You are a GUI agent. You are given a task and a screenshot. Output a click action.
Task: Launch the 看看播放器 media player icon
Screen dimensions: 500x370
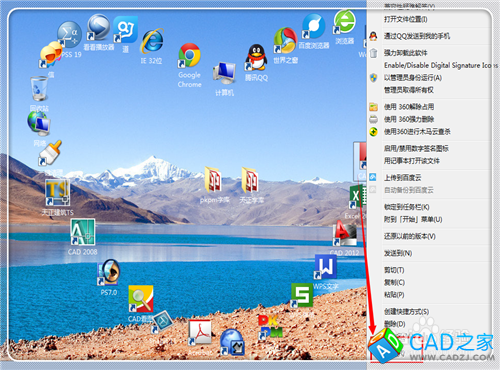(x=99, y=28)
